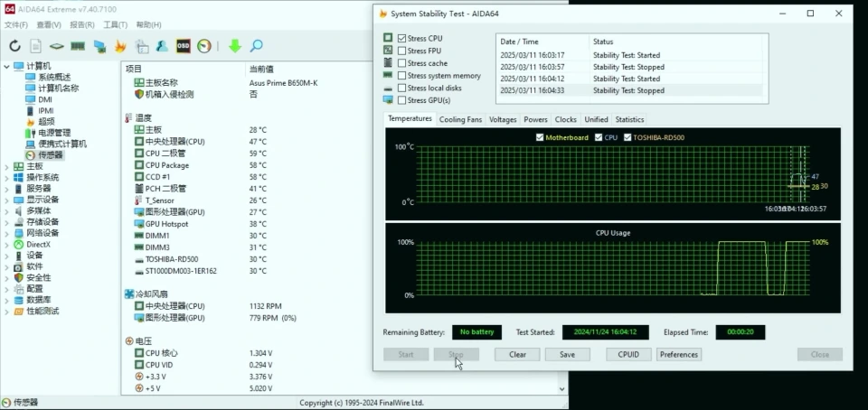The height and width of the screenshot is (410, 868).
Task: Enable the Stress FPU checkbox
Action: click(x=402, y=51)
